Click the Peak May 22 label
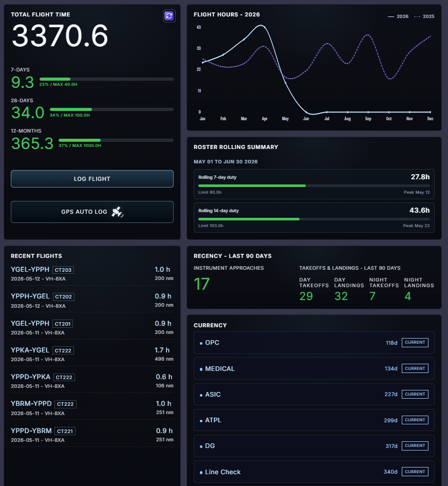Screen dimensions: 448x486 click(416, 226)
